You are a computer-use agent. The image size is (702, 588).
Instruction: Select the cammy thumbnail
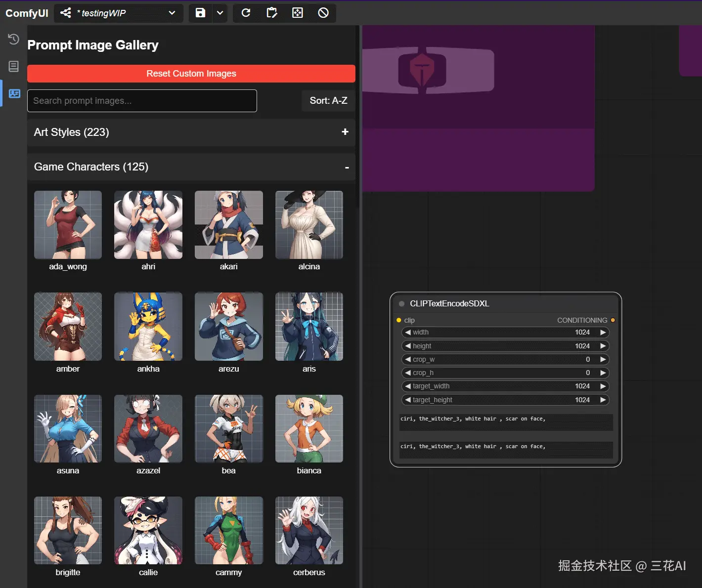point(229,530)
